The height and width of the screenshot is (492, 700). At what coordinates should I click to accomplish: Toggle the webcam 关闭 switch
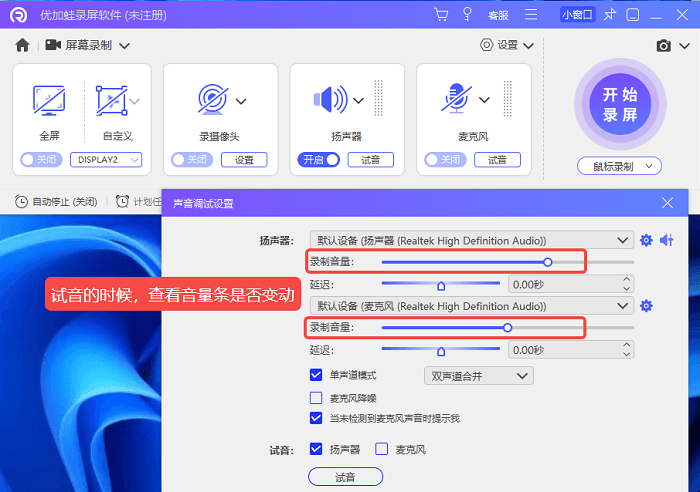coord(192,159)
